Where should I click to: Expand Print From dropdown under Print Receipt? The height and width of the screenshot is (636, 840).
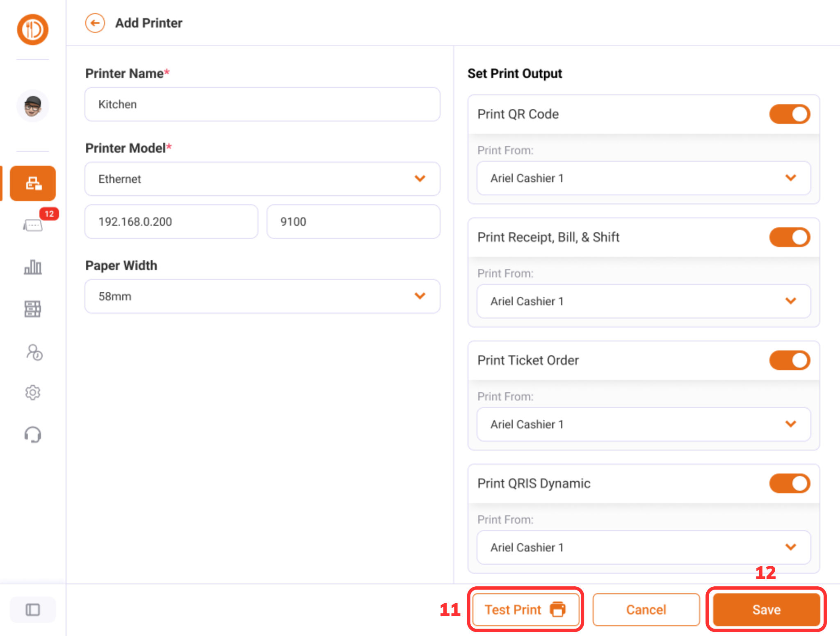coord(644,301)
